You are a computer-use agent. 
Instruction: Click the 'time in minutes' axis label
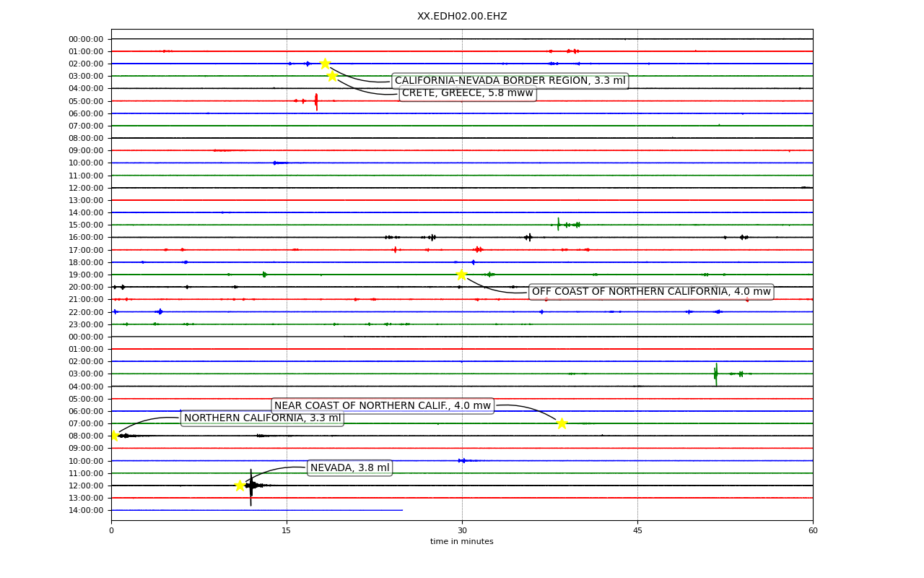pos(462,542)
